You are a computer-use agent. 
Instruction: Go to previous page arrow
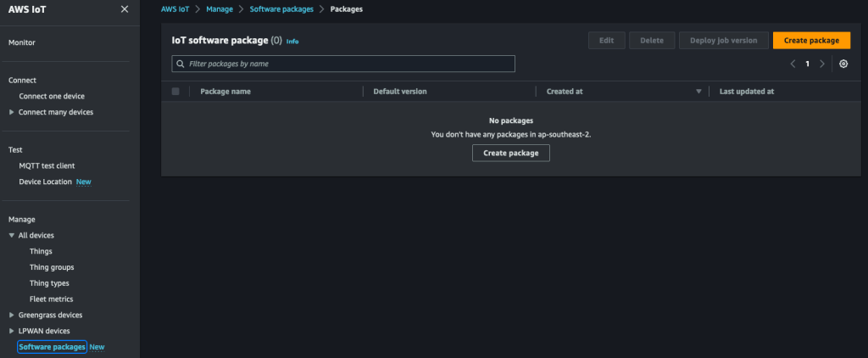click(793, 64)
